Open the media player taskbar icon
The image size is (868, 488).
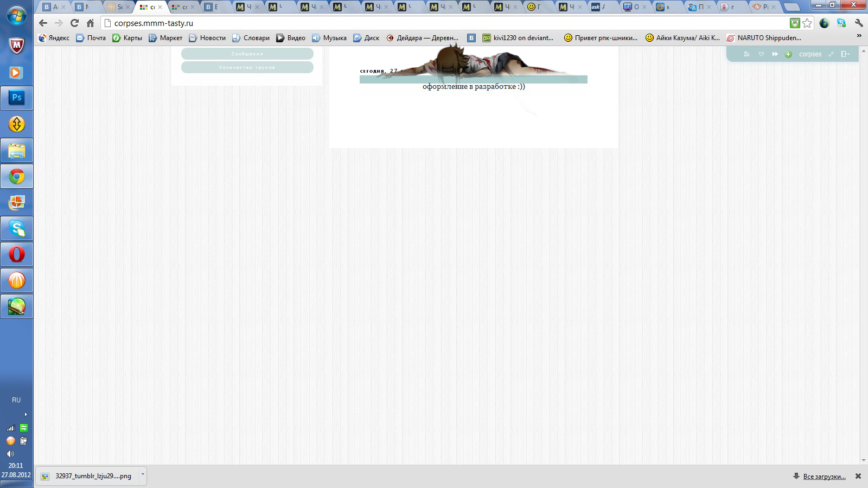click(x=17, y=72)
